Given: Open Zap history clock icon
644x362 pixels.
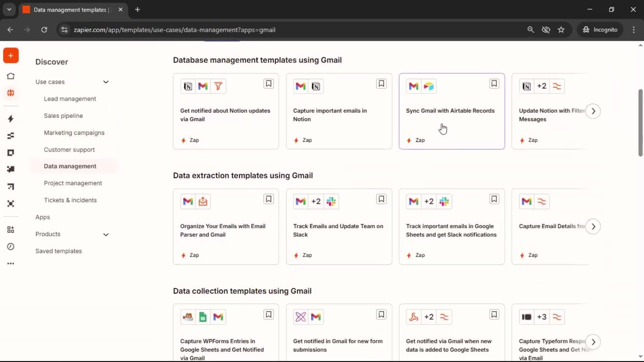Looking at the screenshot, I should 11,247.
